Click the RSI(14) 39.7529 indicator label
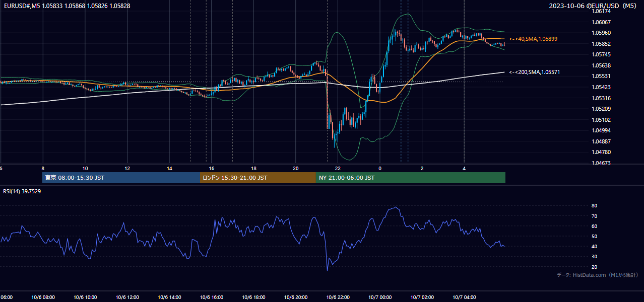The image size is (644, 302). coord(22,191)
